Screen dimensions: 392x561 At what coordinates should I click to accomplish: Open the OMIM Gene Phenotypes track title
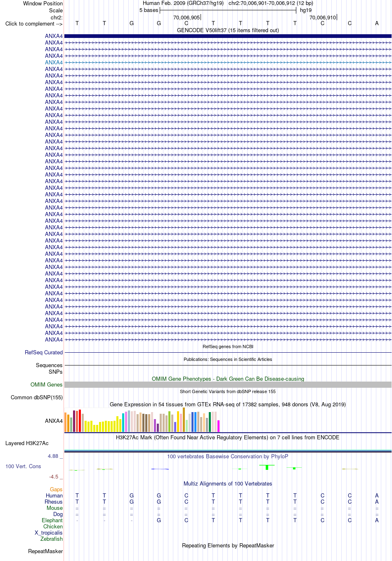pos(228,379)
